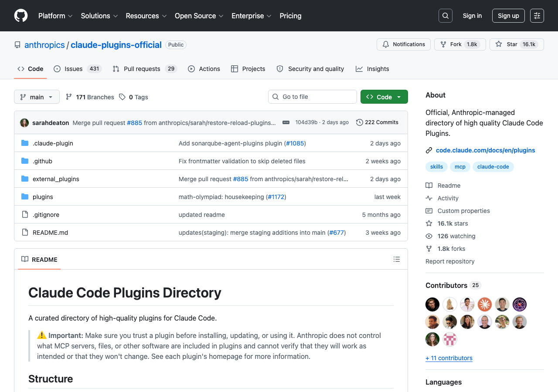Open the .claude-plugin folder
This screenshot has height=392, width=558.
53,143
